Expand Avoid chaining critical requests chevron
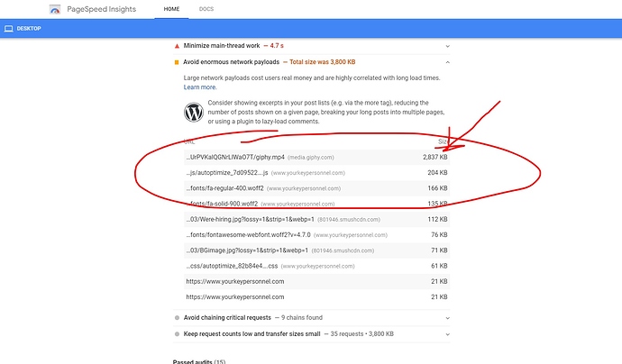The width and height of the screenshot is (622, 364). [447, 318]
